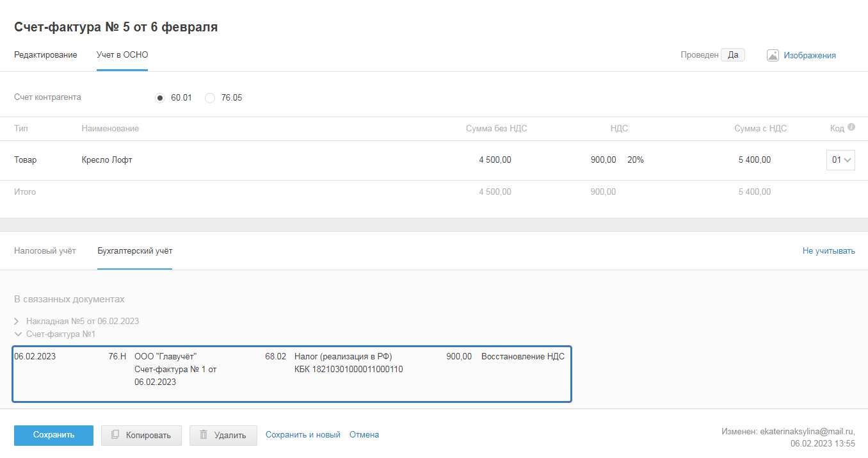
Task: Select Бухгалтерский учёт tab
Action: pos(134,251)
